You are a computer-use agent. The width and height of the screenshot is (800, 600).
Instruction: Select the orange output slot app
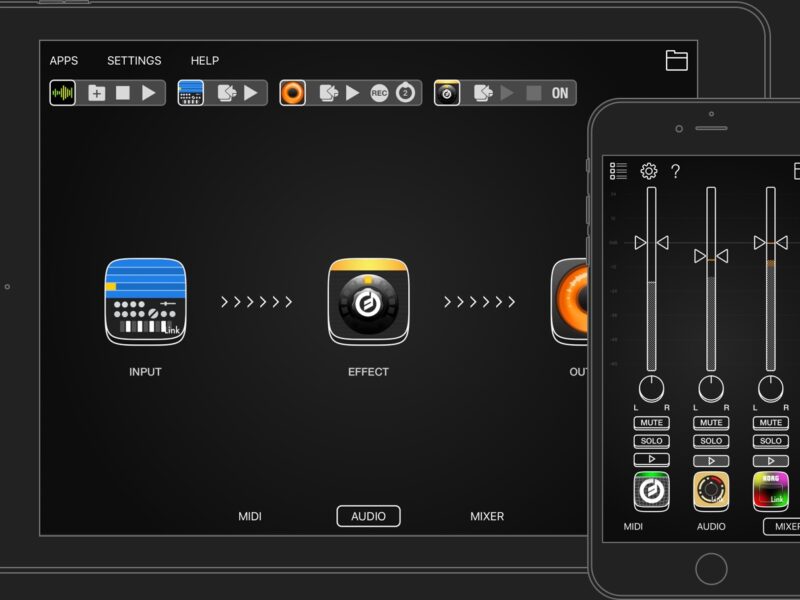[569, 302]
